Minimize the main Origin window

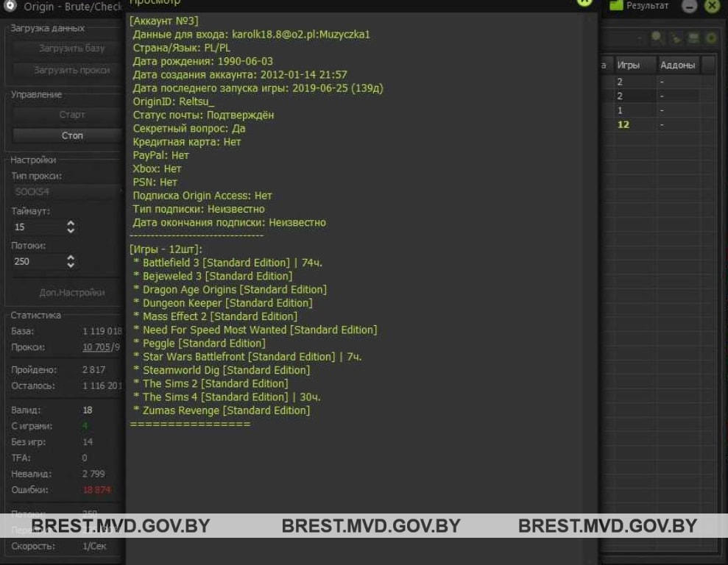coord(690,6)
